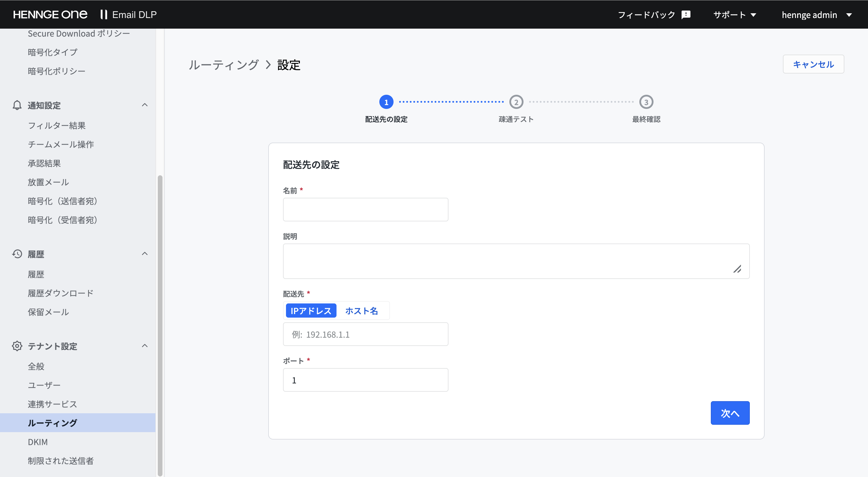The width and height of the screenshot is (868, 477).
Task: Focus the 説明 textarea
Action: 516,261
